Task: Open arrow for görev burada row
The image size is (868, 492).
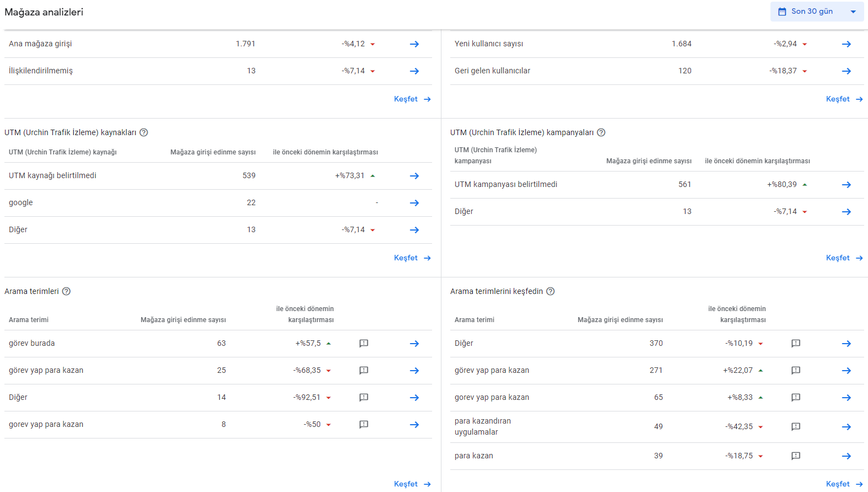Action: coord(414,344)
